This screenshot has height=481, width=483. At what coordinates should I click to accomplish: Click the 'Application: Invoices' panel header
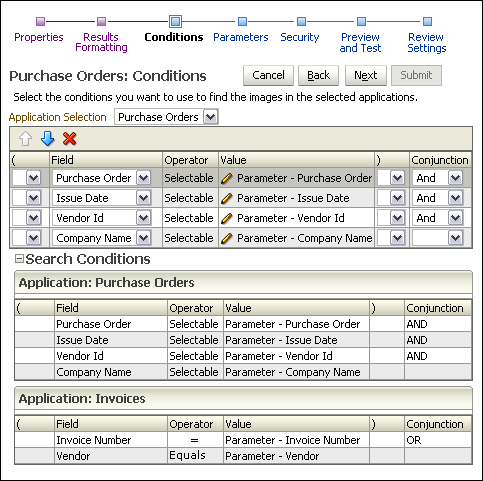click(243, 399)
